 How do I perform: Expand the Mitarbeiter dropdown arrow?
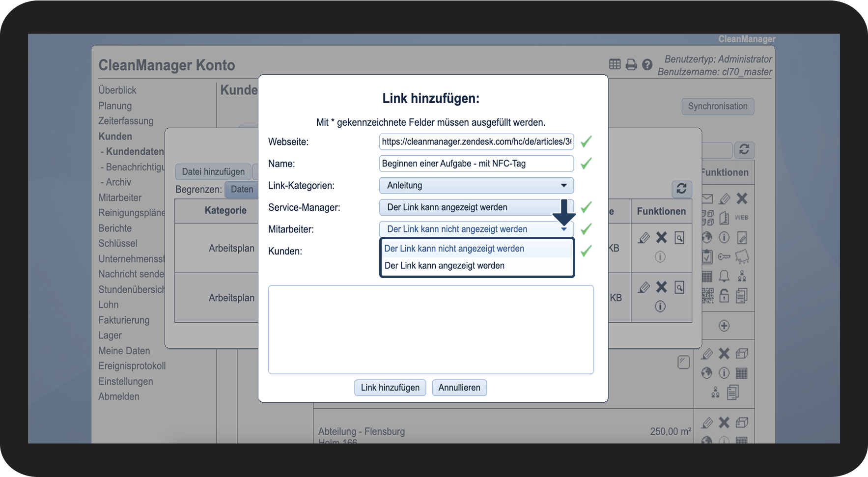pyautogui.click(x=564, y=229)
